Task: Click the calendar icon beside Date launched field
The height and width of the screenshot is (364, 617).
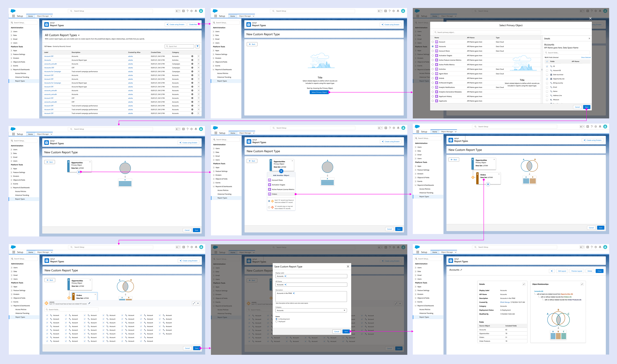Action: pyautogui.click(x=551, y=75)
